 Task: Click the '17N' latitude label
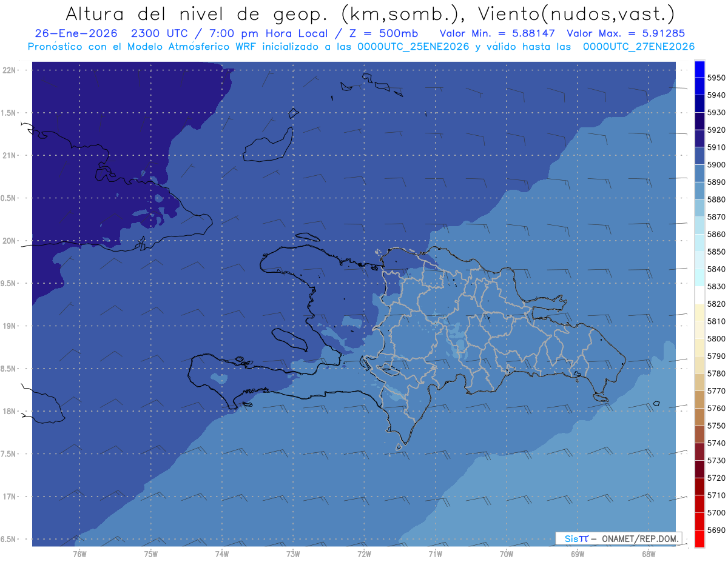[x=9, y=497]
